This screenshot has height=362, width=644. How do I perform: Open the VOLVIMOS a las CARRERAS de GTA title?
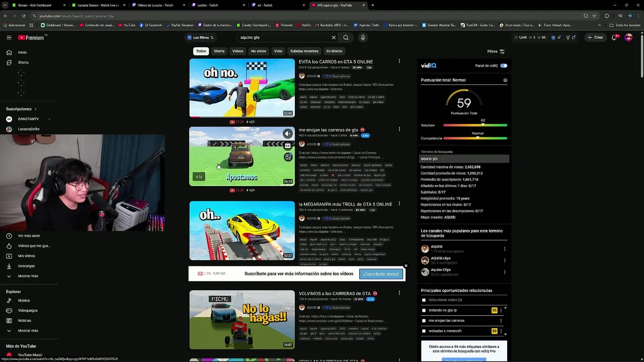tap(335, 294)
